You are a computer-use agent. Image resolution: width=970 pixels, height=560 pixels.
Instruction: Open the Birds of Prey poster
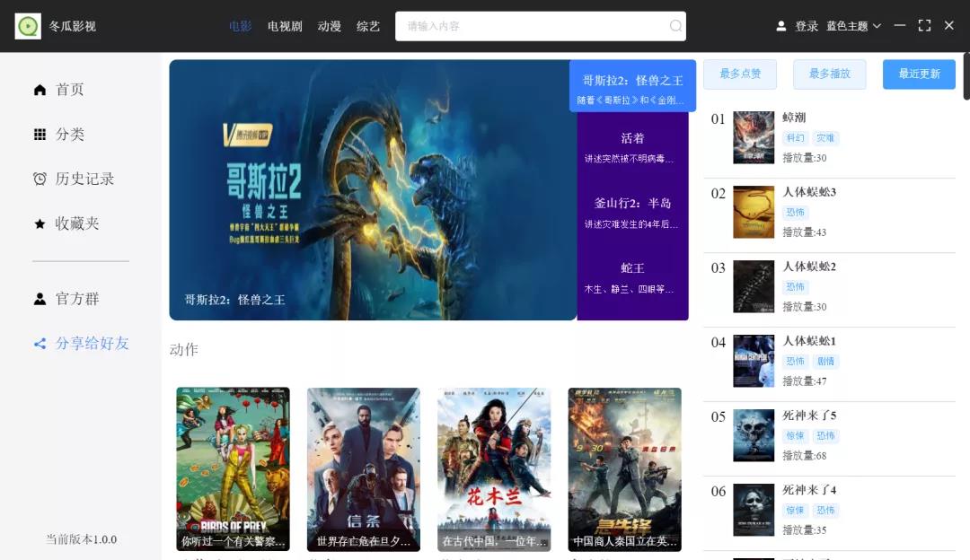click(x=233, y=469)
